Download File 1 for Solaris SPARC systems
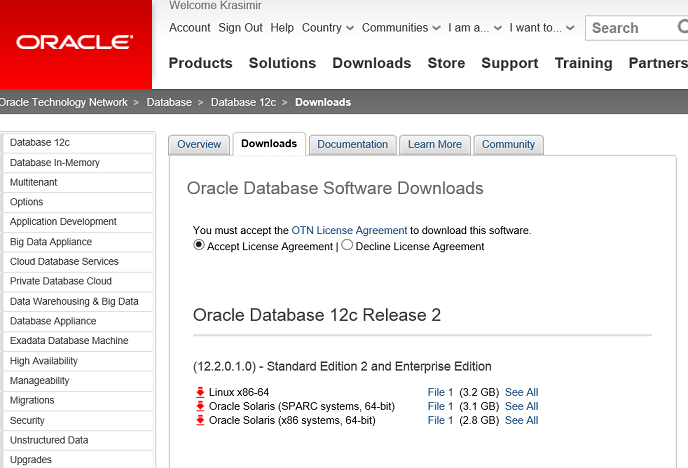 click(440, 406)
